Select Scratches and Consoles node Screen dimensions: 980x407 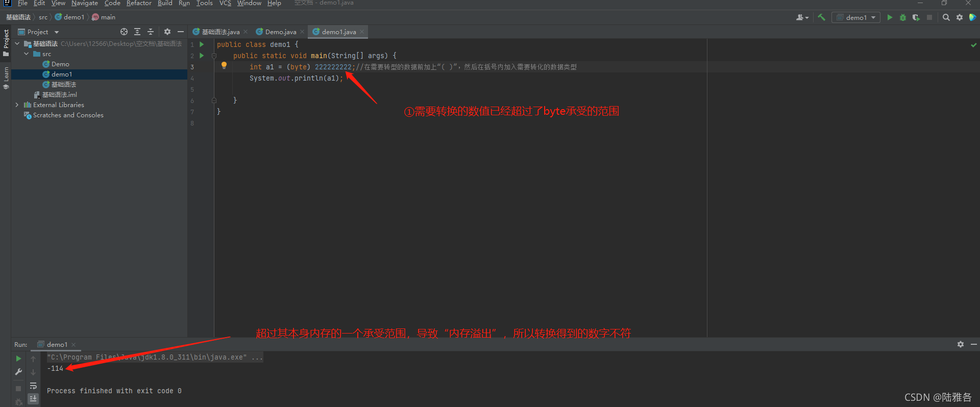[x=64, y=115]
